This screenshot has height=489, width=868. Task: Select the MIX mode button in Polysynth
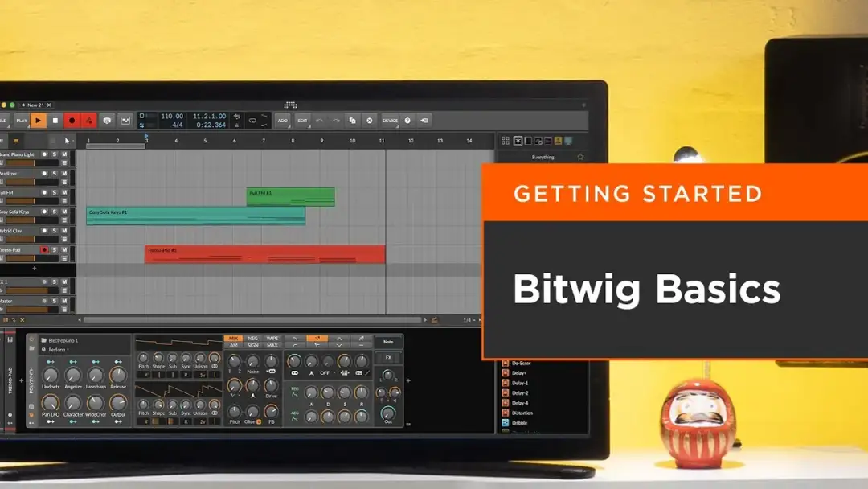234,339
